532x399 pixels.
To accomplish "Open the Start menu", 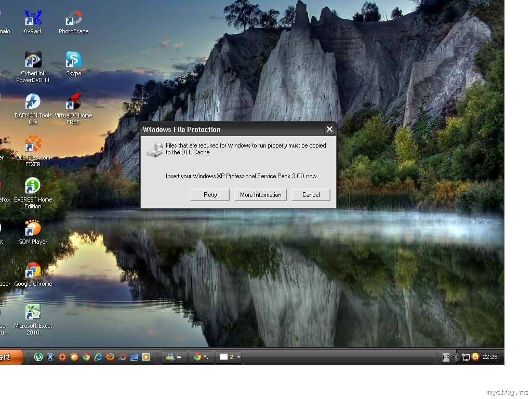I will tap(10, 357).
